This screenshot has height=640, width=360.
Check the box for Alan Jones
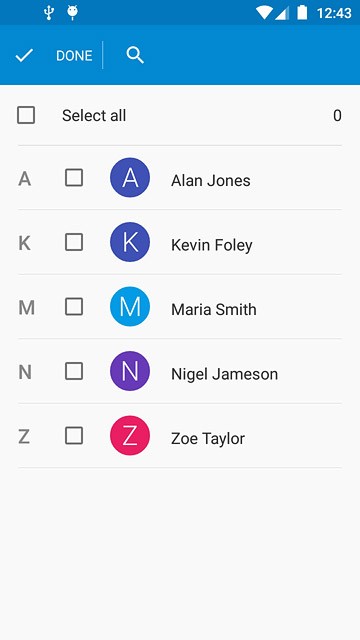pos(74,178)
